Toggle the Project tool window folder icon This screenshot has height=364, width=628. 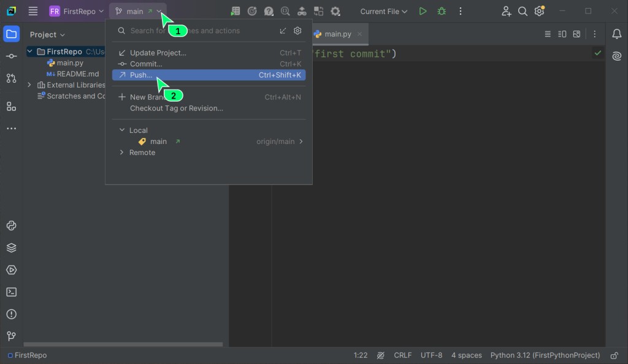click(x=11, y=34)
